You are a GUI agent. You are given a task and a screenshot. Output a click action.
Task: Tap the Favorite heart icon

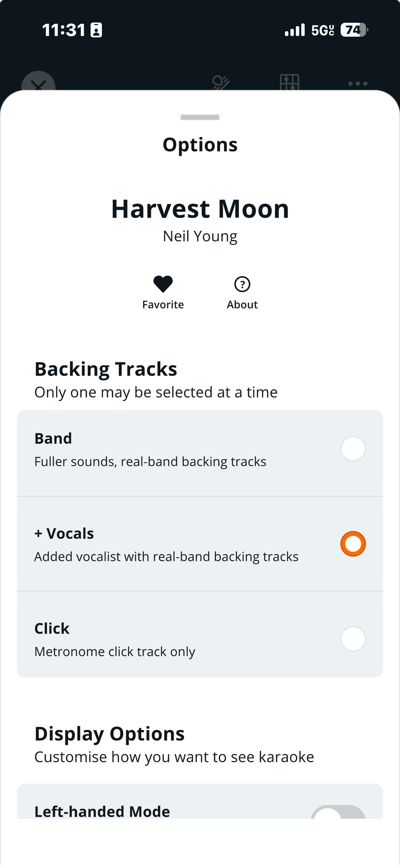[x=163, y=284]
